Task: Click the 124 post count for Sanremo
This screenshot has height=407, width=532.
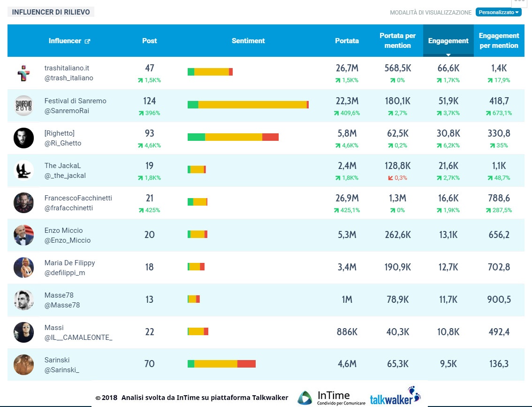Action: [x=149, y=101]
